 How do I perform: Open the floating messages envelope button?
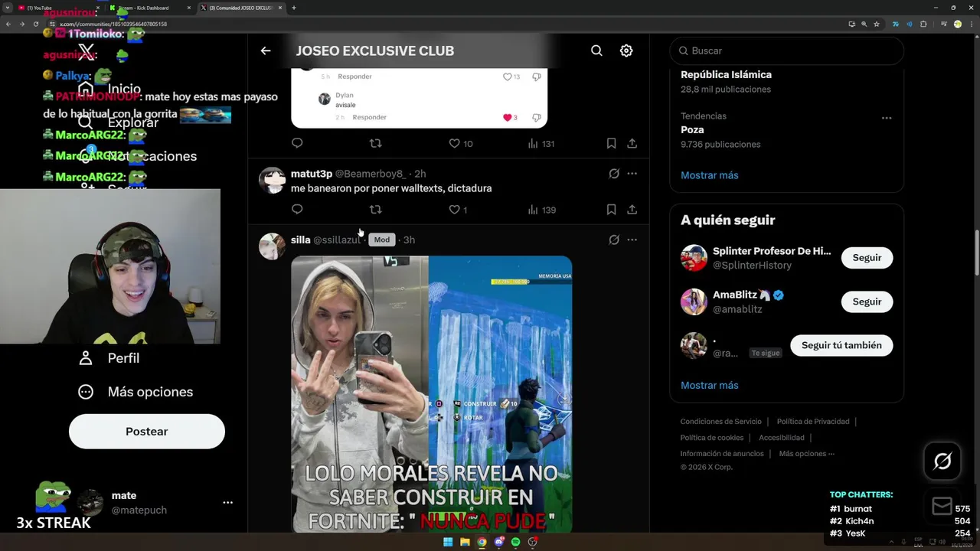(942, 506)
